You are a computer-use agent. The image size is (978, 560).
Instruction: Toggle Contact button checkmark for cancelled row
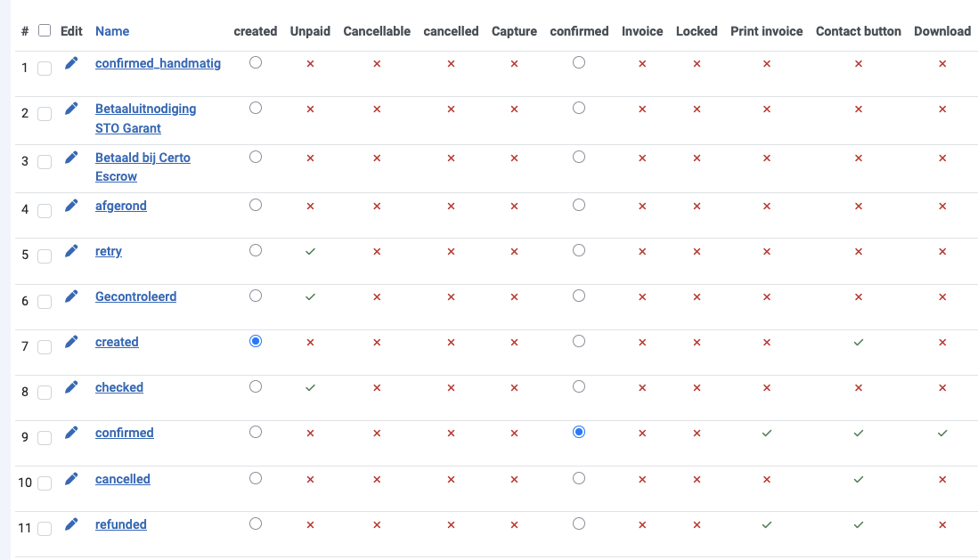tap(859, 479)
